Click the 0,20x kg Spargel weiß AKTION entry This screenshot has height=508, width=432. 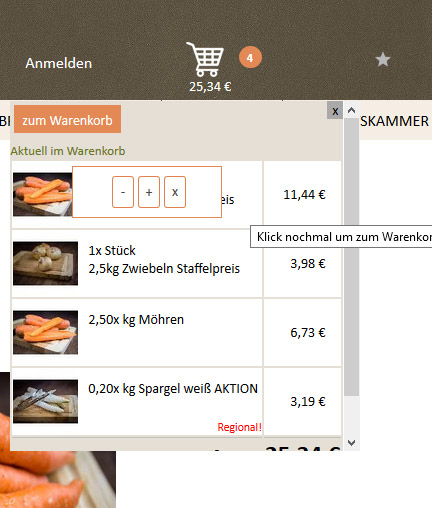tap(173, 389)
